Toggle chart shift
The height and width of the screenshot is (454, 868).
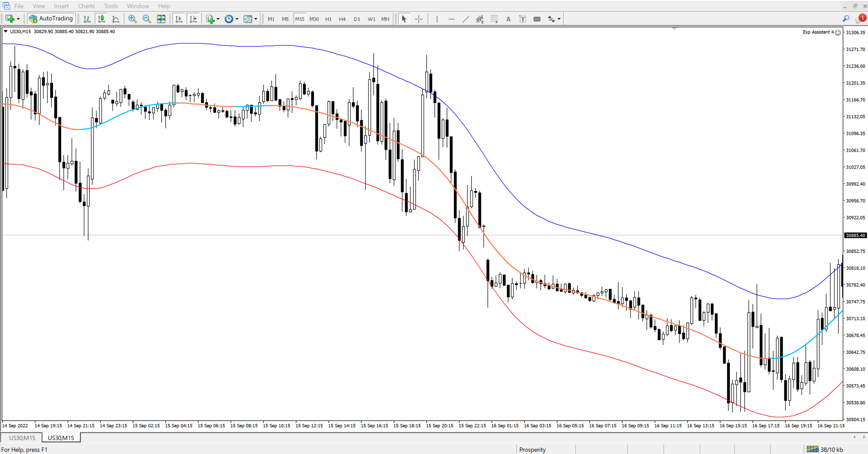(193, 19)
